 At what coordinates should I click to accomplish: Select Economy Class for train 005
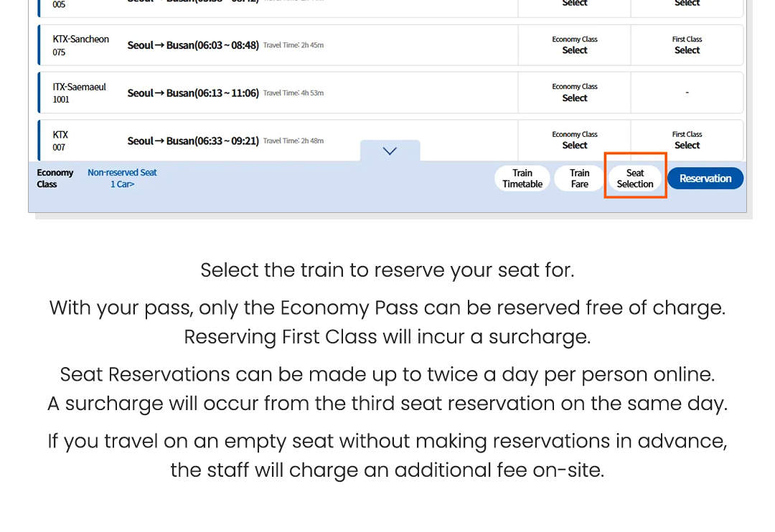point(574,4)
